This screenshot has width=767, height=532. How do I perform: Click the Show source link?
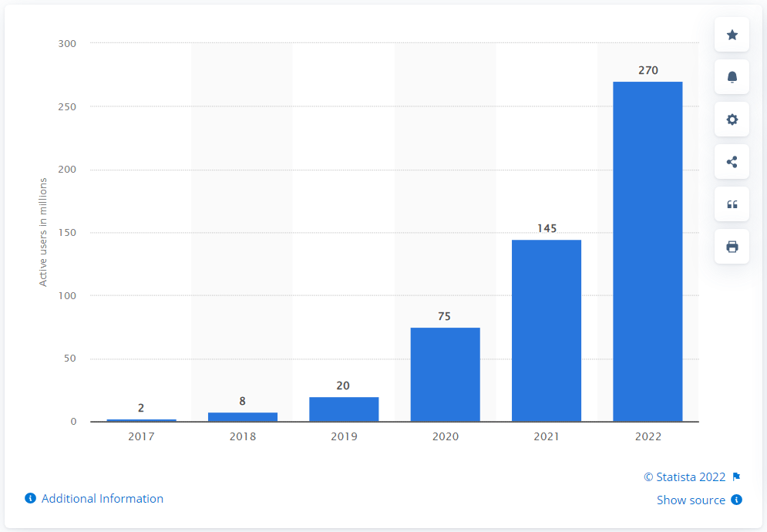coord(691,500)
